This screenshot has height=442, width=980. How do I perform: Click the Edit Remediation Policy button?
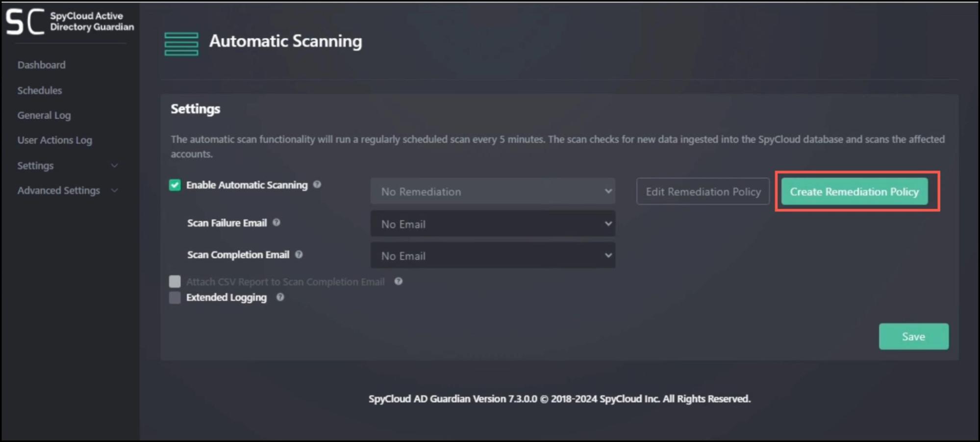pos(703,191)
